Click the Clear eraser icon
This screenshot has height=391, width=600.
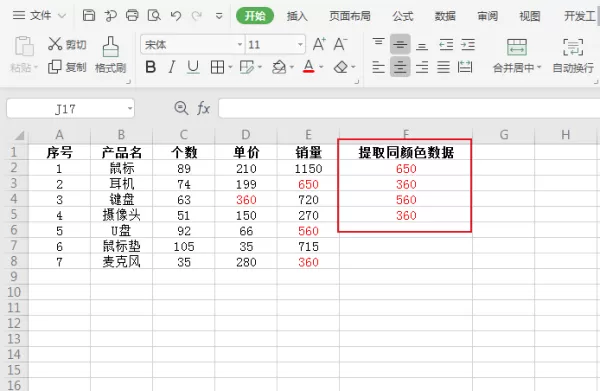coord(341,67)
